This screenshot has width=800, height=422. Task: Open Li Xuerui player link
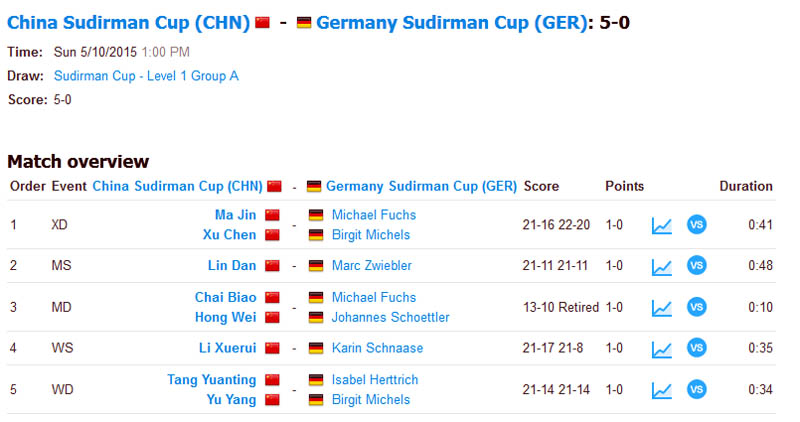228,348
